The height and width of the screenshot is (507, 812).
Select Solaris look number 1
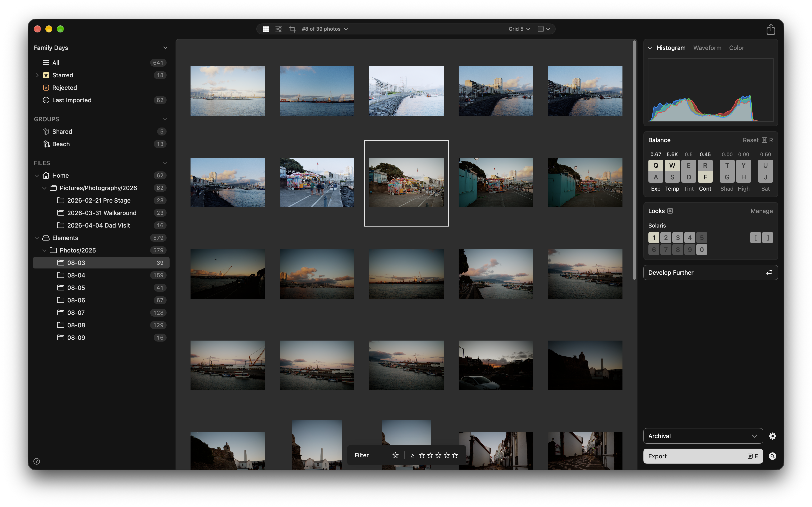pyautogui.click(x=654, y=238)
